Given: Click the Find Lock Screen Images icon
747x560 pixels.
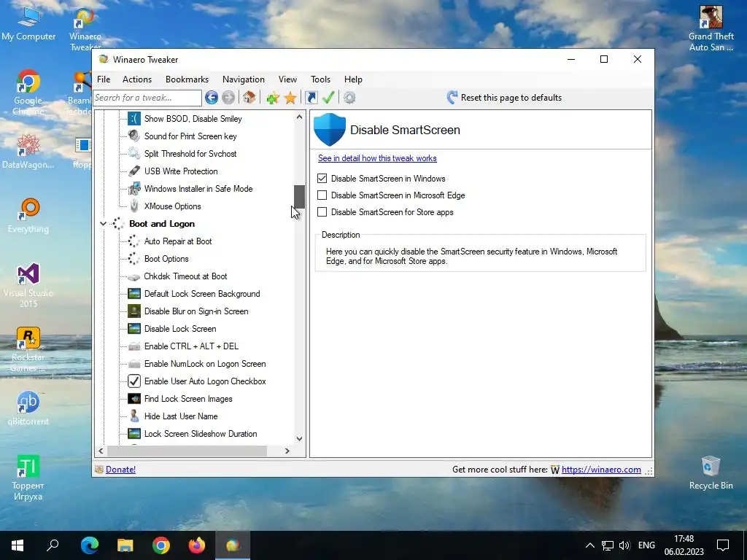Looking at the screenshot, I should tap(134, 399).
